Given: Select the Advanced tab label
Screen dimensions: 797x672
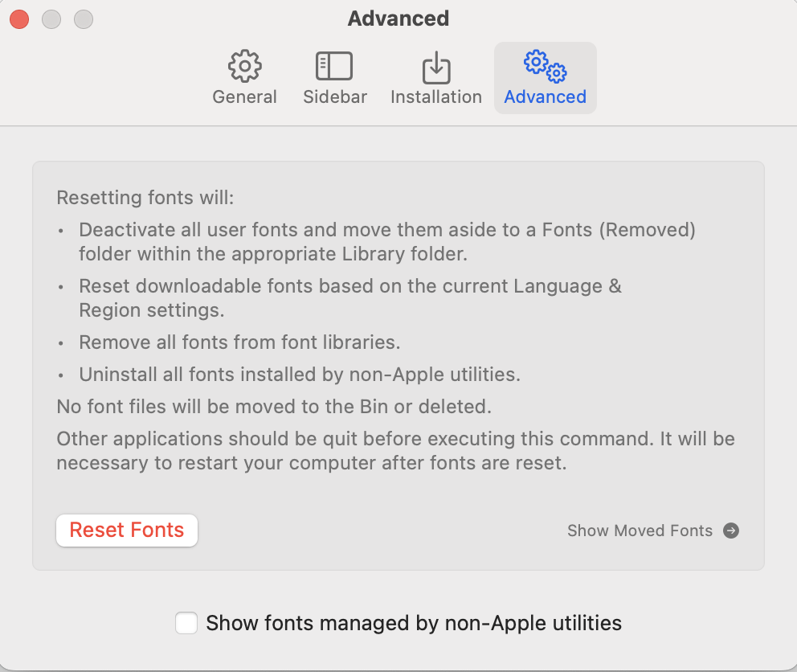Looking at the screenshot, I should tap(545, 97).
